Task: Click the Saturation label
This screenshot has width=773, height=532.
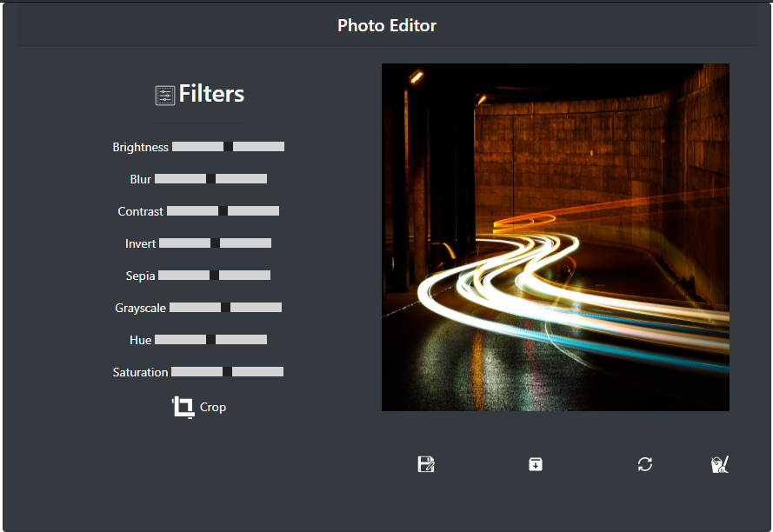Action: click(141, 372)
